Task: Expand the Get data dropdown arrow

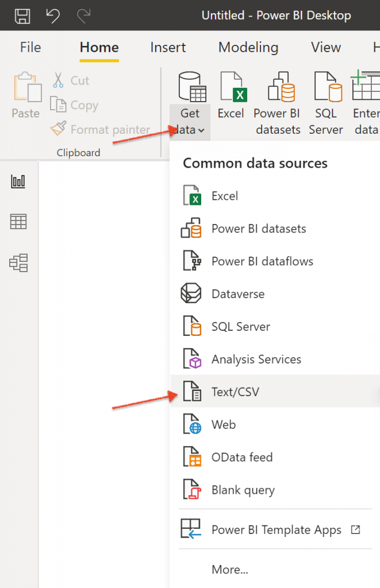Action: click(201, 130)
